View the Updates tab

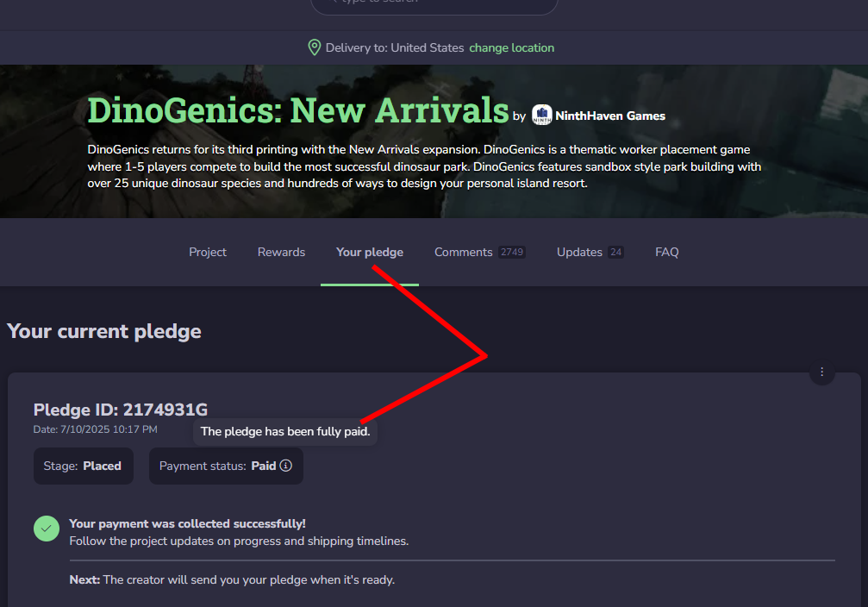(x=580, y=252)
